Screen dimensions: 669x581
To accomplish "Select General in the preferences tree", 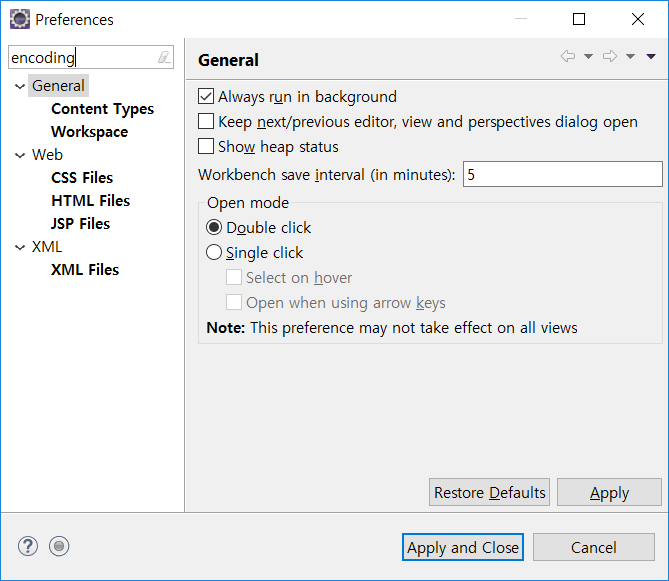I will pyautogui.click(x=58, y=86).
